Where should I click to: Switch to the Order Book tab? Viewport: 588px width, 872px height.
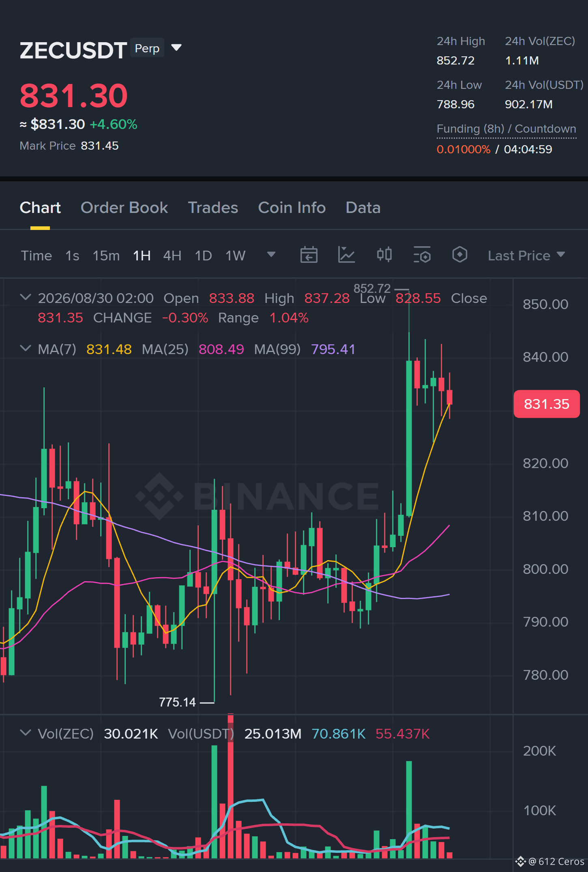coord(124,208)
